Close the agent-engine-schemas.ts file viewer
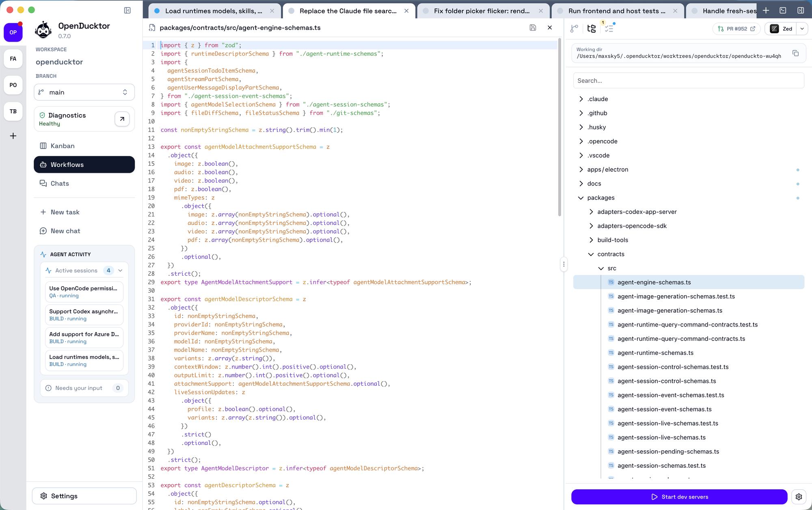Viewport: 812px width, 510px height. 550,28
